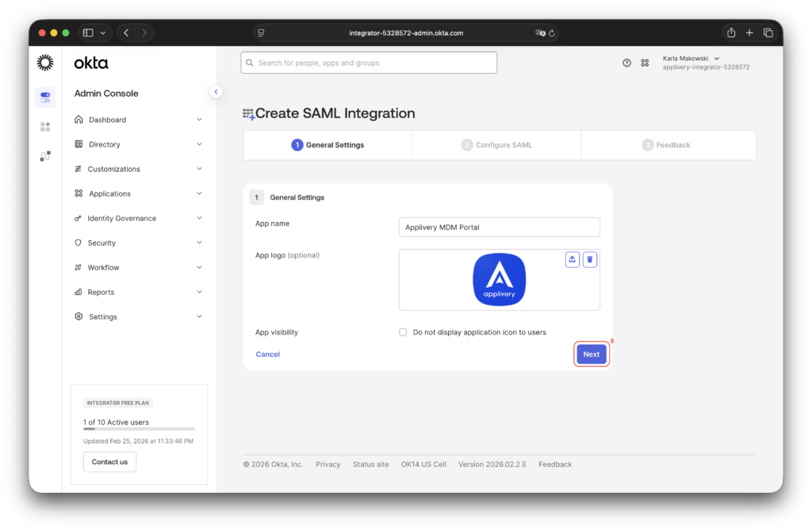Click the App name input field
This screenshot has width=812, height=531.
(499, 227)
